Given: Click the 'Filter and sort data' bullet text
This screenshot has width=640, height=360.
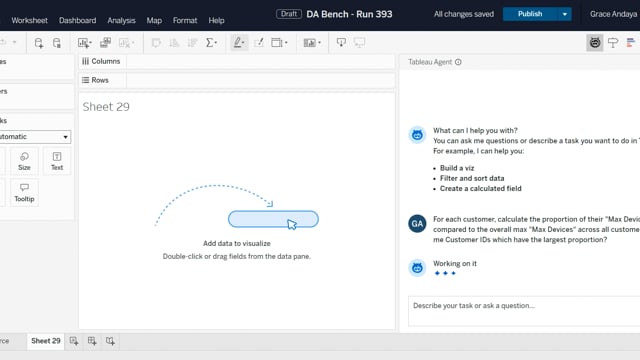Looking at the screenshot, I should pyautogui.click(x=472, y=178).
